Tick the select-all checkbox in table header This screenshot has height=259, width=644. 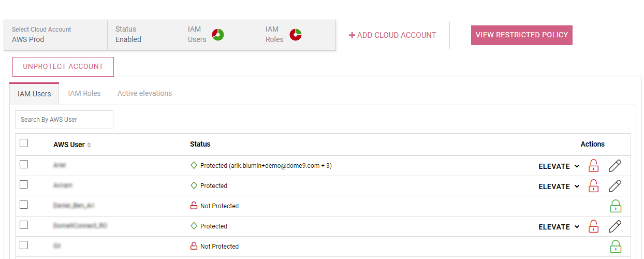(24, 143)
